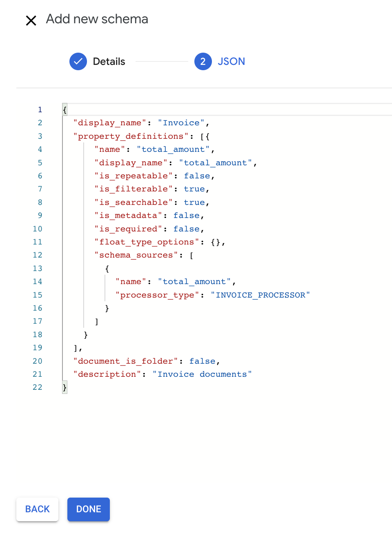Click the is_filterable true value
Viewport: 392px width, 538px height.
coord(194,189)
